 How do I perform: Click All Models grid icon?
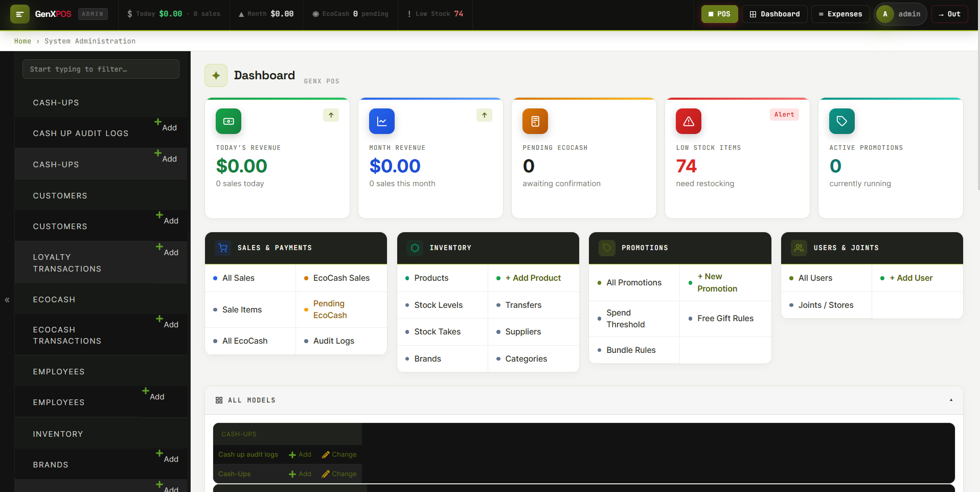pyautogui.click(x=219, y=400)
